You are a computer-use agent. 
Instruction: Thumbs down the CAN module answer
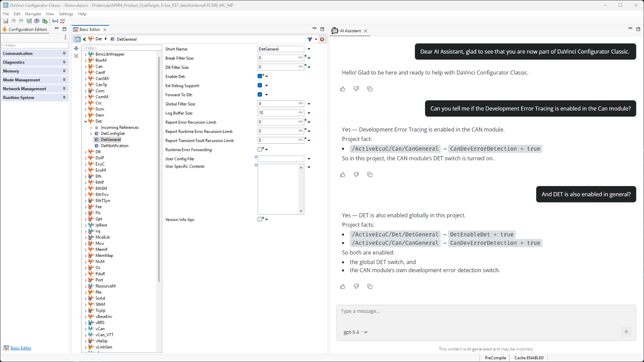[356, 175]
